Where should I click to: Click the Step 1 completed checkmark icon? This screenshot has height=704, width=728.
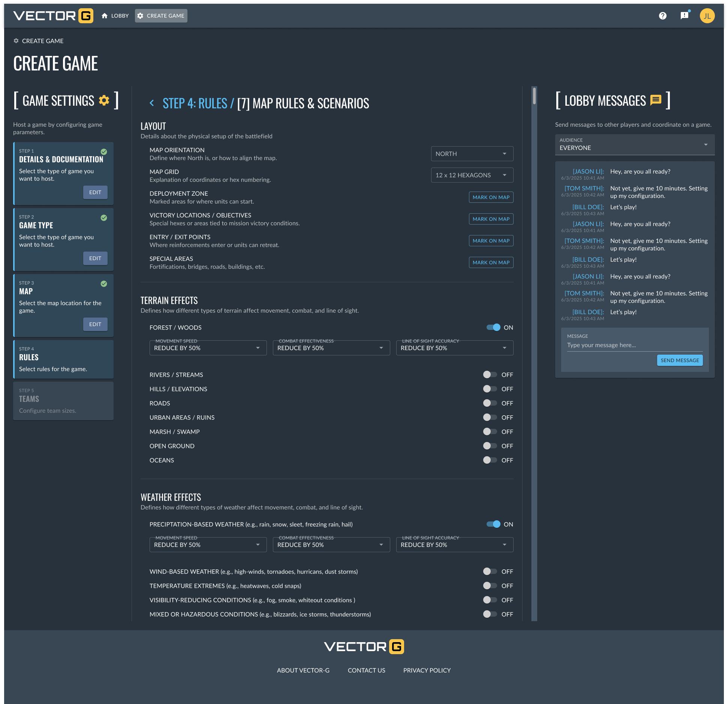coord(104,152)
